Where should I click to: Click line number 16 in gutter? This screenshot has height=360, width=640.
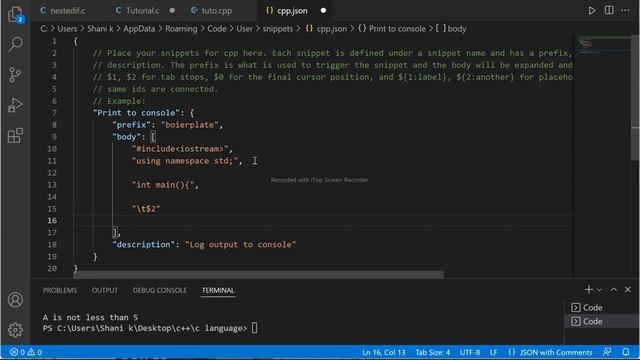click(x=52, y=220)
